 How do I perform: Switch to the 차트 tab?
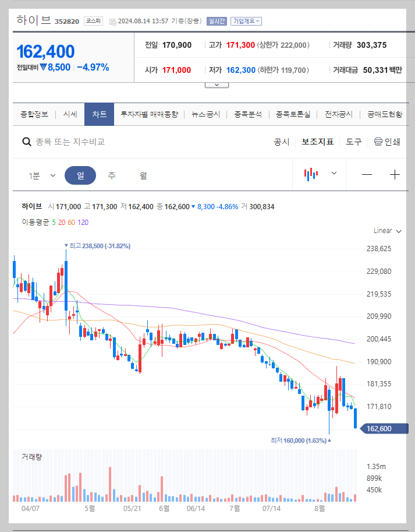pos(99,114)
